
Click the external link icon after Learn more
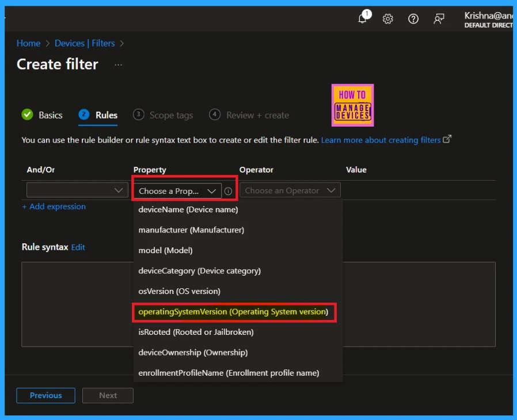click(447, 139)
